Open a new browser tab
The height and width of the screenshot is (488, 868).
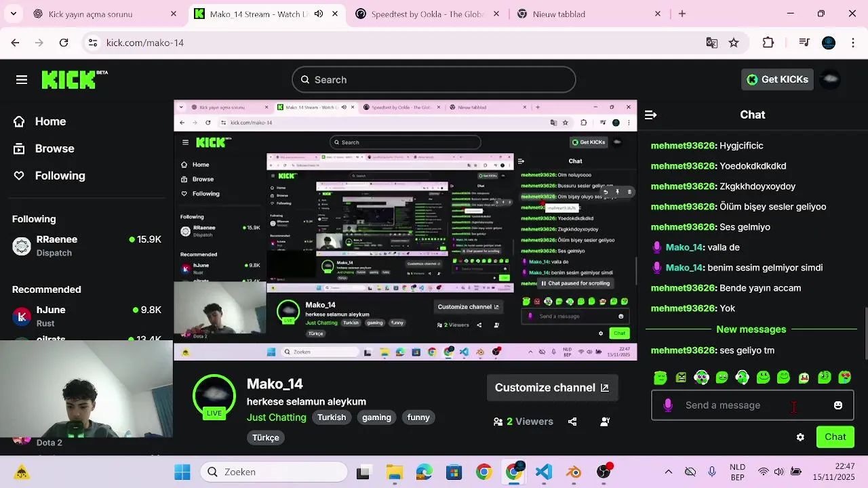click(x=682, y=14)
